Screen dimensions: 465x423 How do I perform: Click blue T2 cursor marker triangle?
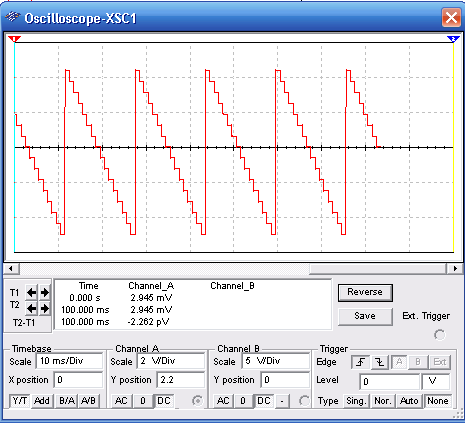coord(453,39)
